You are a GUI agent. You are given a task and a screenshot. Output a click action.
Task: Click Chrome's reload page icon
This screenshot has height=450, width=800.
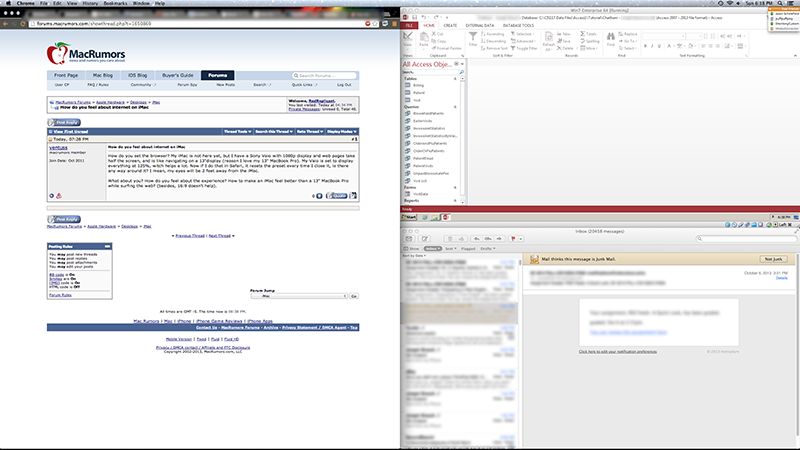pyautogui.click(x=22, y=23)
